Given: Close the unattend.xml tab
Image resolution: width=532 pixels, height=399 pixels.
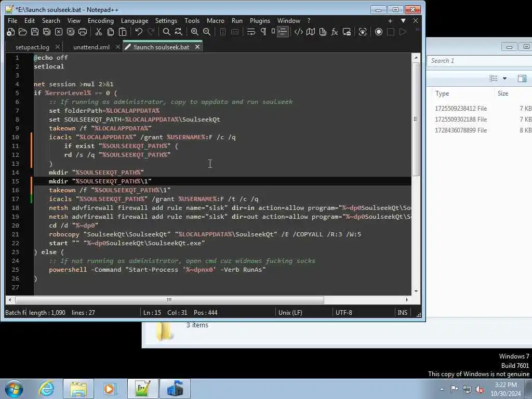Looking at the screenshot, I should coord(118,47).
